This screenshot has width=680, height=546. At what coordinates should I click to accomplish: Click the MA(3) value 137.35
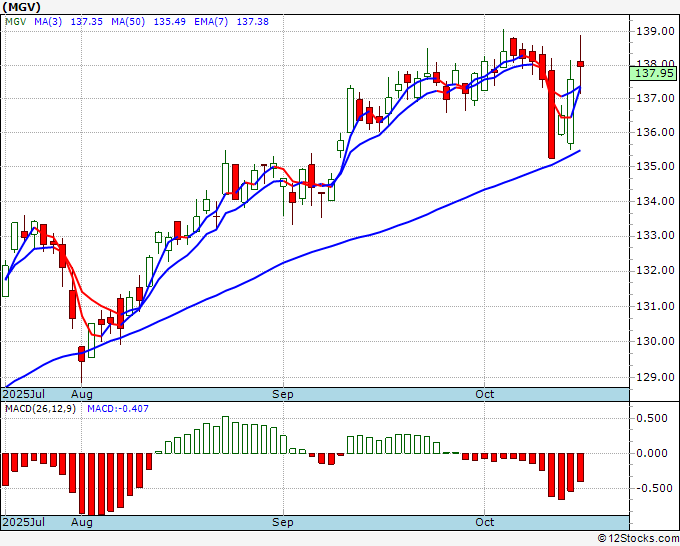87,22
